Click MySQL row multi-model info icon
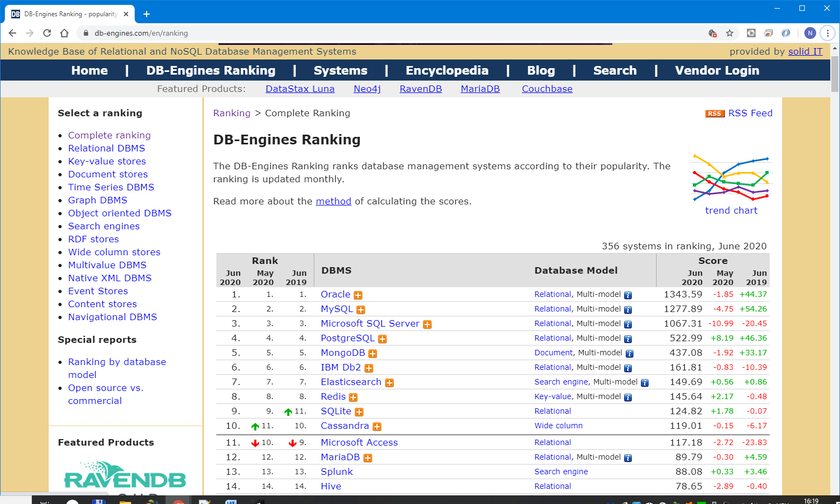This screenshot has height=504, width=840. point(628,310)
